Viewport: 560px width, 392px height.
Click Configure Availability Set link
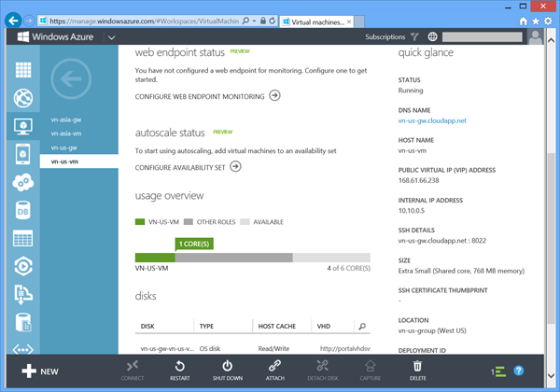[180, 167]
